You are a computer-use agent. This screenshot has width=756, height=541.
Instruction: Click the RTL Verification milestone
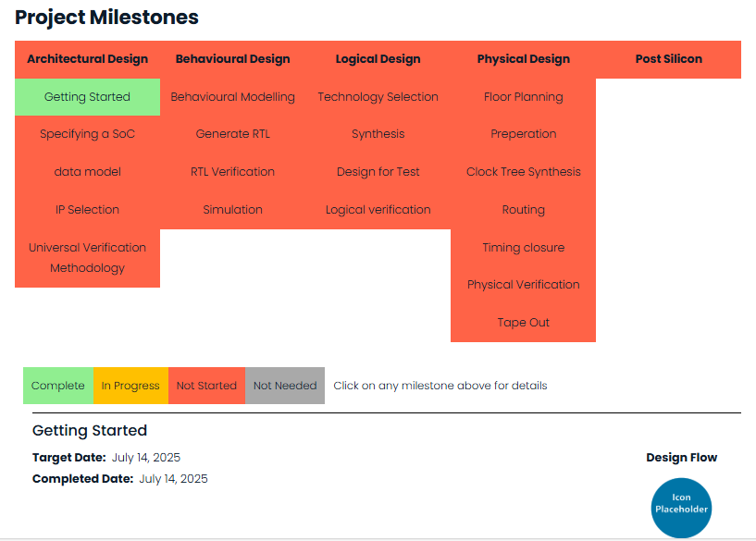[232, 171]
